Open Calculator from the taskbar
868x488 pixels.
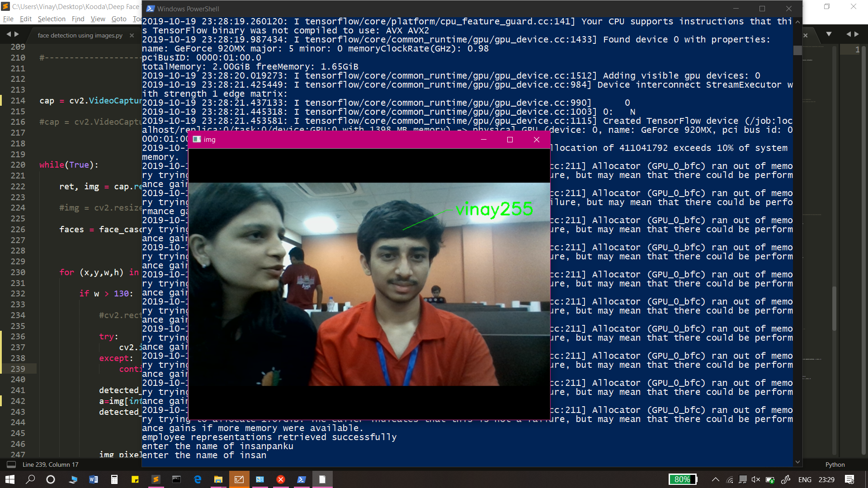tap(114, 479)
